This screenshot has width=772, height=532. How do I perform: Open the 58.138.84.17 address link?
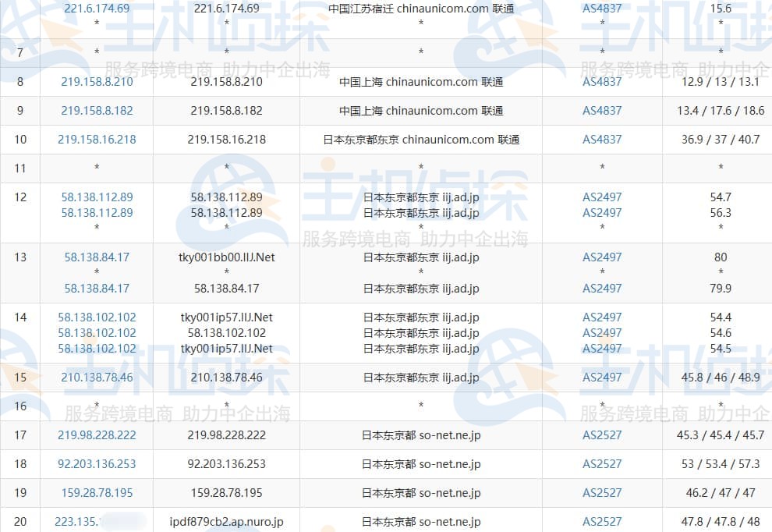96,257
